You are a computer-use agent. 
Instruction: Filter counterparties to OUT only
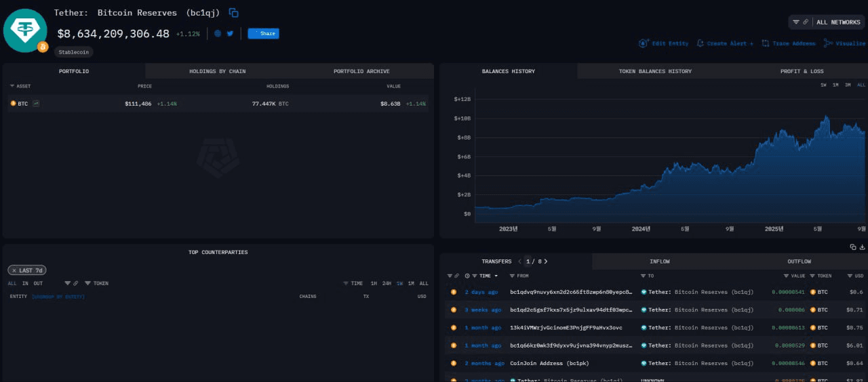pyautogui.click(x=38, y=283)
